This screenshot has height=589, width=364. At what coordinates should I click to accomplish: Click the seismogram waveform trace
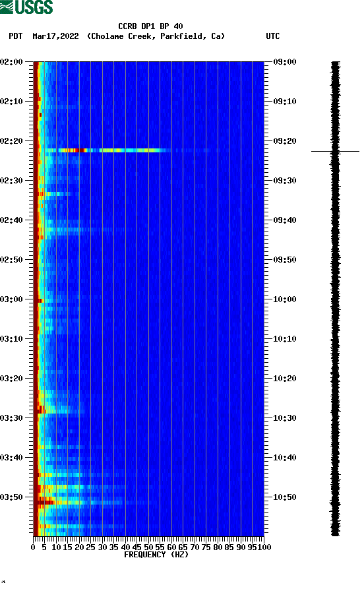point(336,299)
